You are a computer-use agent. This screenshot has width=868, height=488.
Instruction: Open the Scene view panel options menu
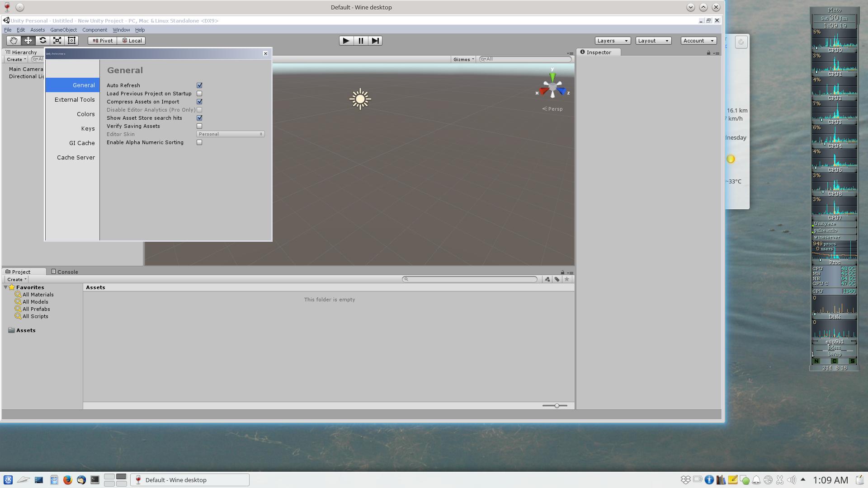(570, 53)
